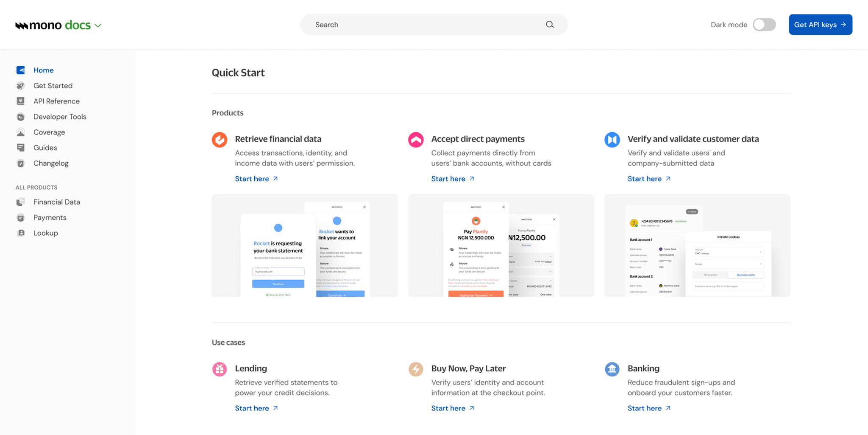
Task: Open the Guides section
Action: (x=45, y=148)
